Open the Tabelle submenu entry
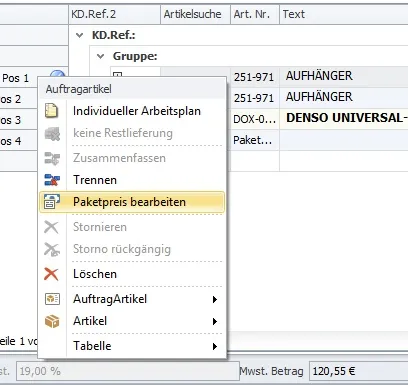The image size is (408, 385). 132,346
